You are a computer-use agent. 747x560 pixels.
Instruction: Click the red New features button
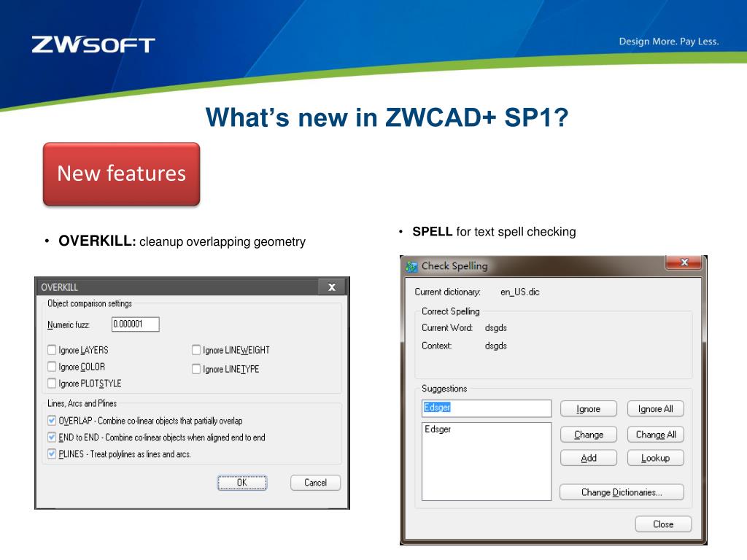pos(122,174)
